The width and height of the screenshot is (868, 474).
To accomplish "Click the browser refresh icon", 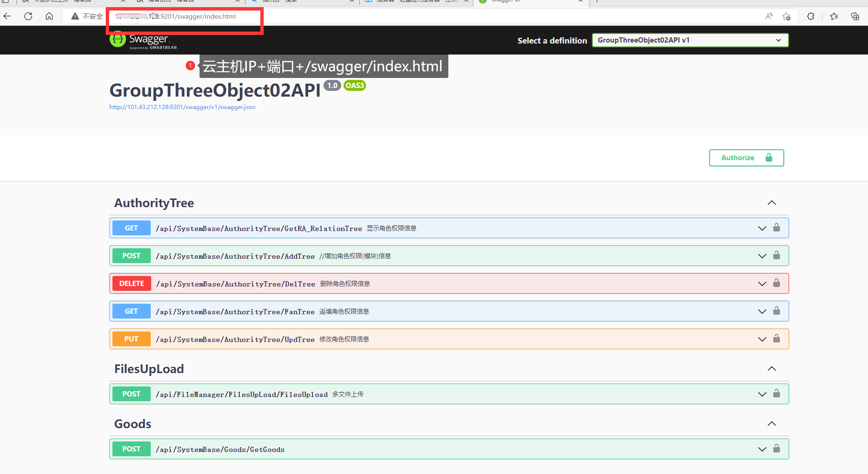I will point(28,16).
